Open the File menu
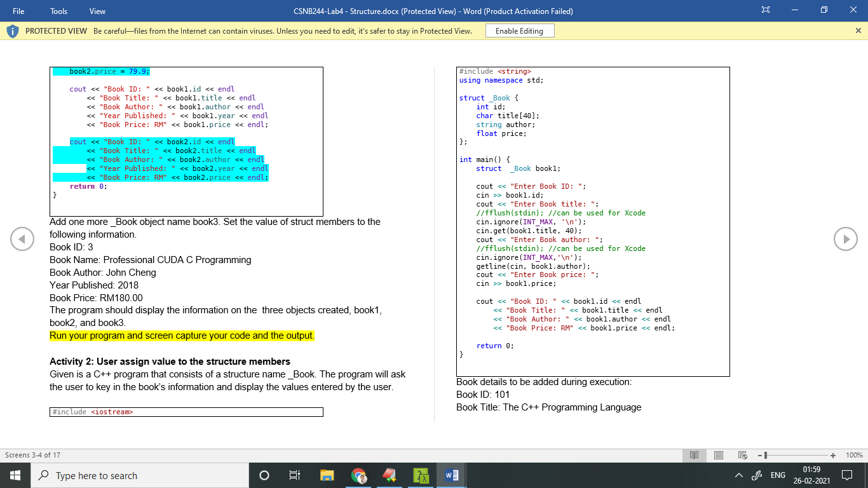Viewport: 868px width, 488px height. pyautogui.click(x=19, y=11)
